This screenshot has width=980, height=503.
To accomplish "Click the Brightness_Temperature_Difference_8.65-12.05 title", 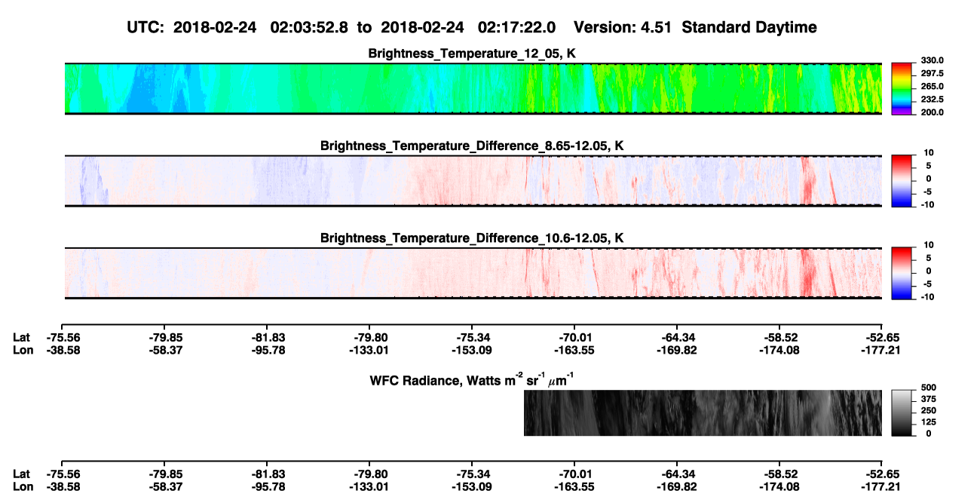I will pos(473,146).
